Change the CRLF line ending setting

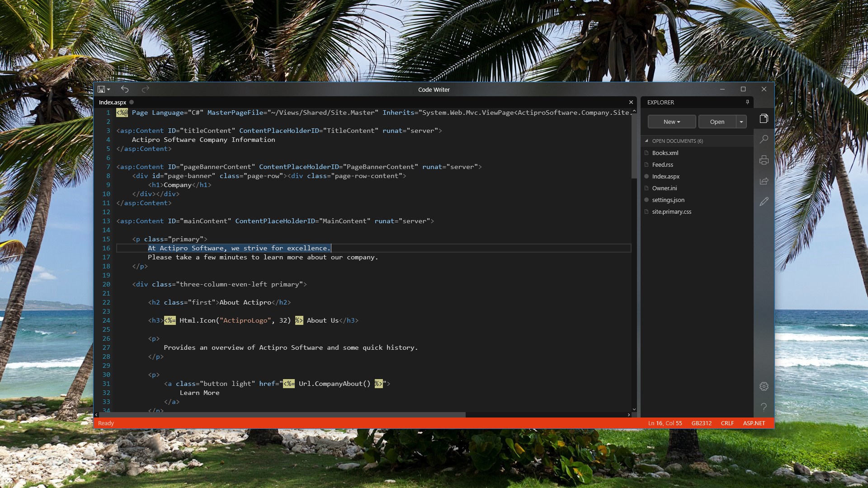point(727,423)
